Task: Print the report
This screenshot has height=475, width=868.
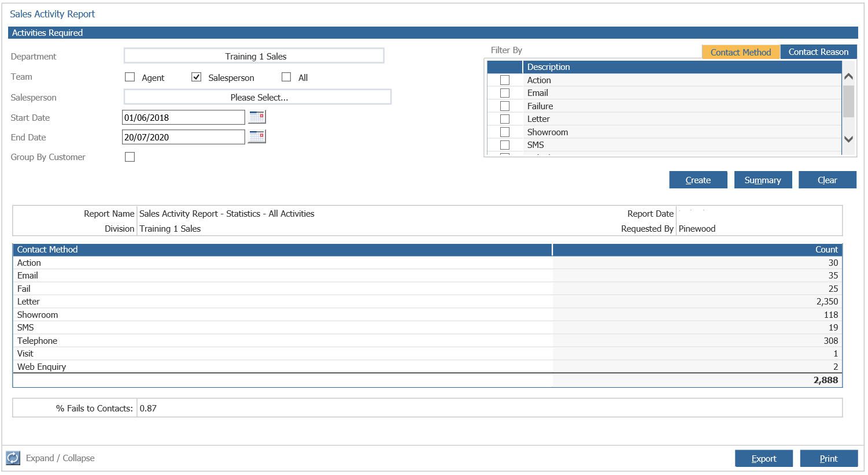Action: tap(829, 458)
